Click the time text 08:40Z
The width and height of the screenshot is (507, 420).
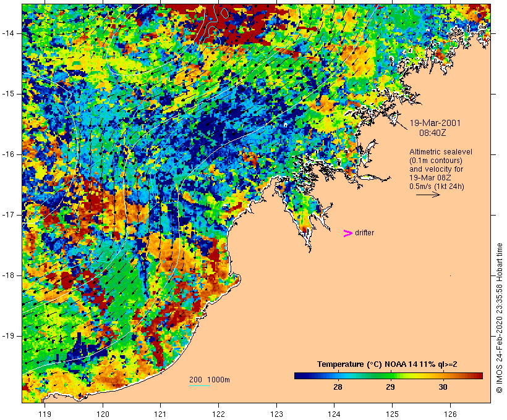click(x=433, y=133)
